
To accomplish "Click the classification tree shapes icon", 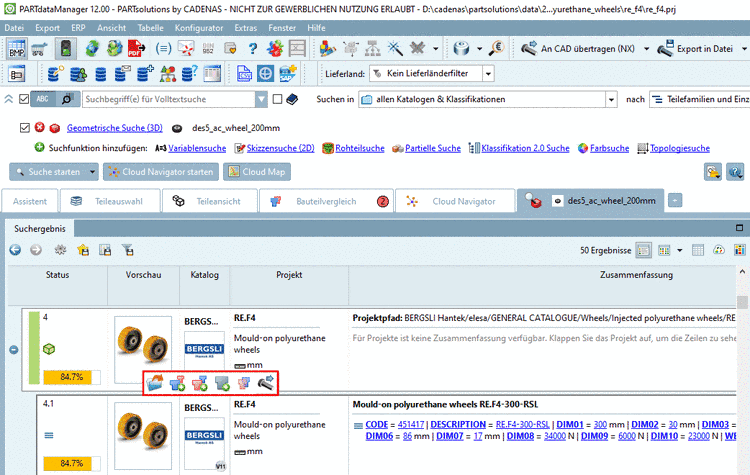I will pyautogui.click(x=167, y=74).
